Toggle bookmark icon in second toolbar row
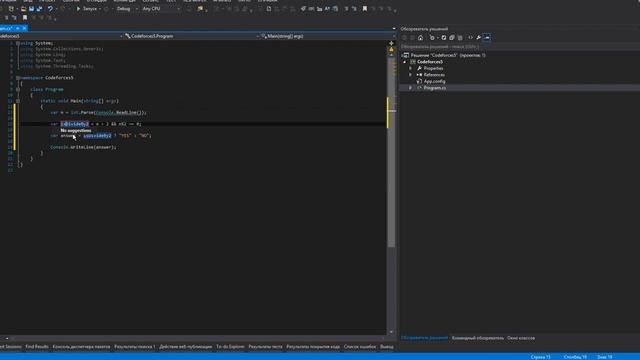Image resolution: width=640 pixels, height=360 pixels. coord(25,18)
